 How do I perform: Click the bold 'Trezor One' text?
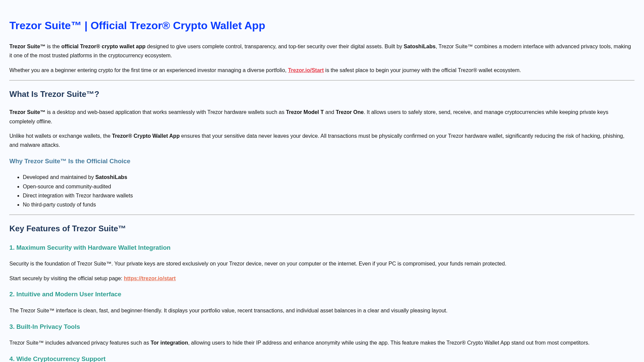[x=350, y=112]
